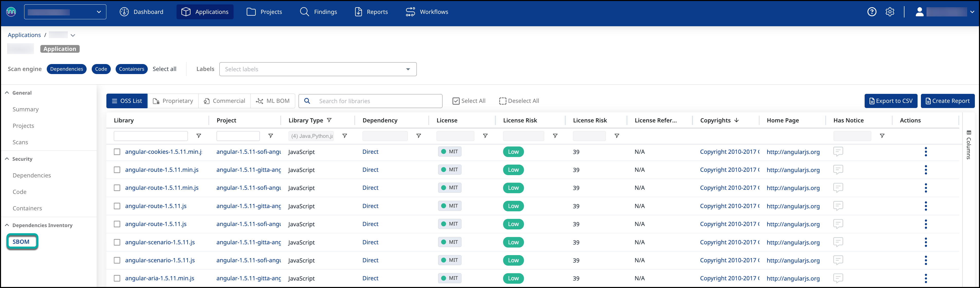Image resolution: width=980 pixels, height=288 pixels.
Task: Open actions menu for angular-scenario-1.5.11.js sofi row
Action: point(926,260)
